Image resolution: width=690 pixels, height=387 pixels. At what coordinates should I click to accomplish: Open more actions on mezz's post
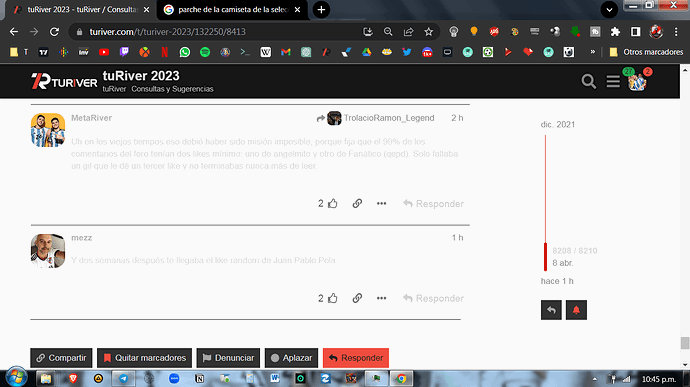pos(381,298)
